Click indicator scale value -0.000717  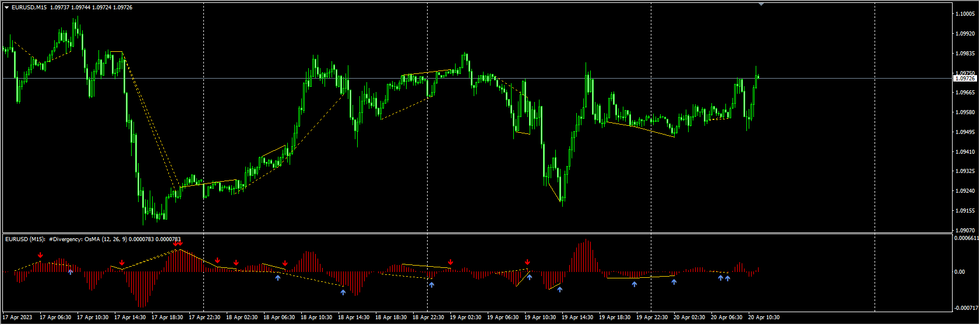click(966, 308)
